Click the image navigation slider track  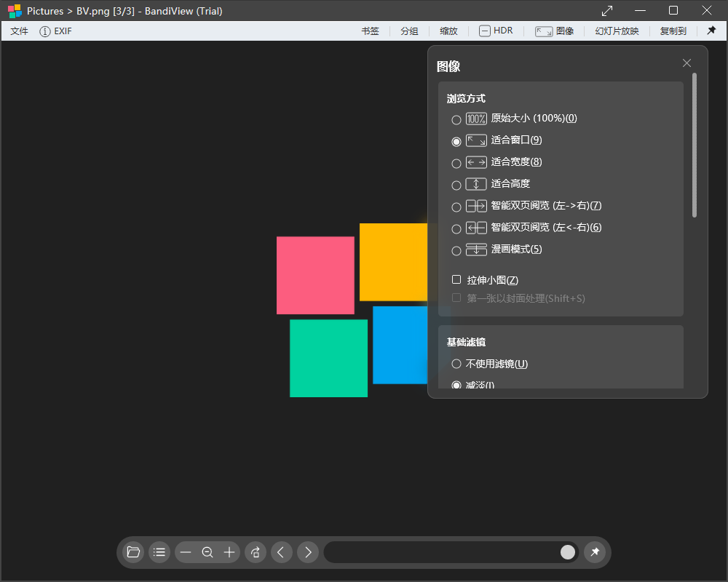451,552
